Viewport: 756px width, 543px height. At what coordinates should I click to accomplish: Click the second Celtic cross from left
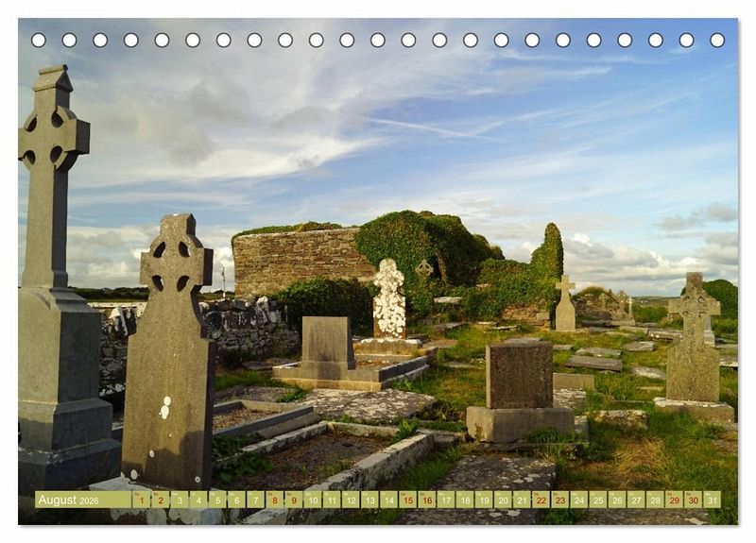tap(172, 359)
